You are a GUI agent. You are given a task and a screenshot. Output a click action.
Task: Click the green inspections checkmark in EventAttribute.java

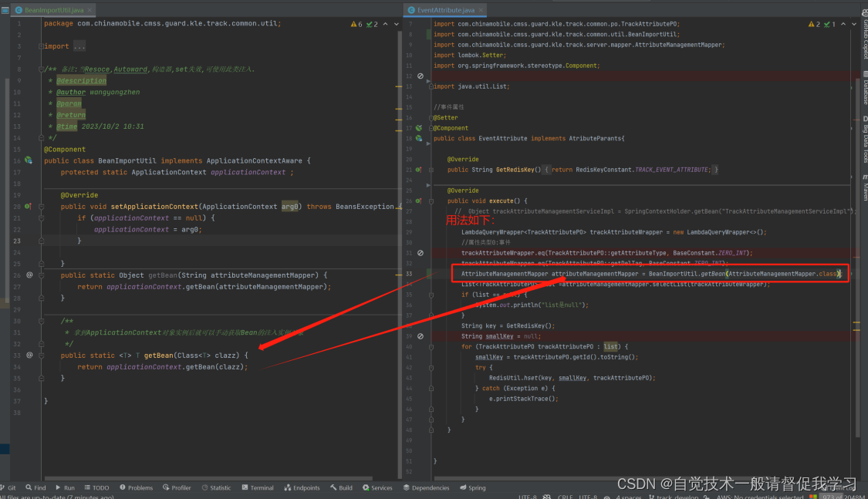pyautogui.click(x=827, y=24)
